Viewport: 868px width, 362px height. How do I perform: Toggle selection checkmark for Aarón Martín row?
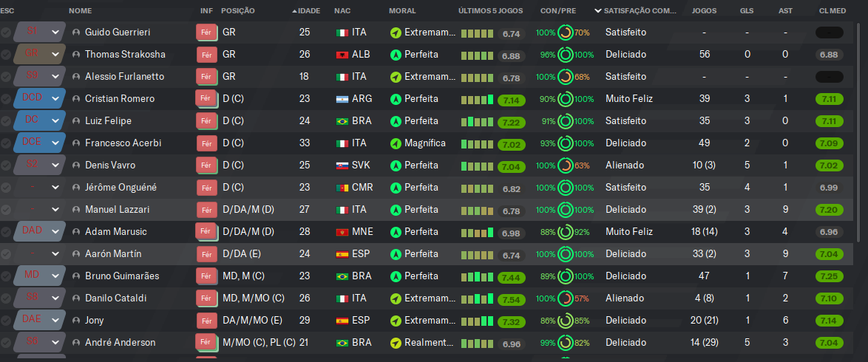point(5,254)
